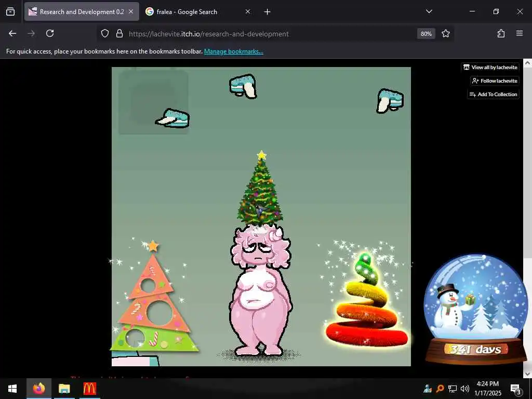The height and width of the screenshot is (399, 532).
Task: Open McDonald's app on taskbar
Action: click(x=89, y=389)
